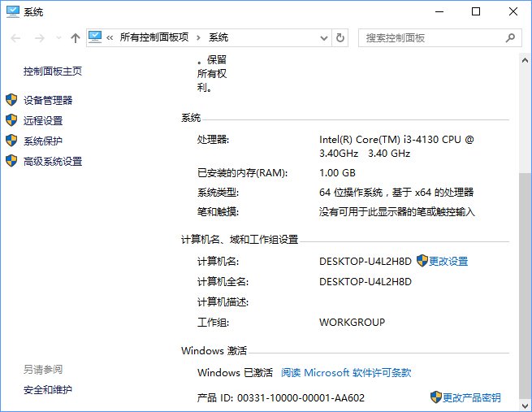Click the back arrow in navigation bar
532x412 pixels.
click(16, 38)
